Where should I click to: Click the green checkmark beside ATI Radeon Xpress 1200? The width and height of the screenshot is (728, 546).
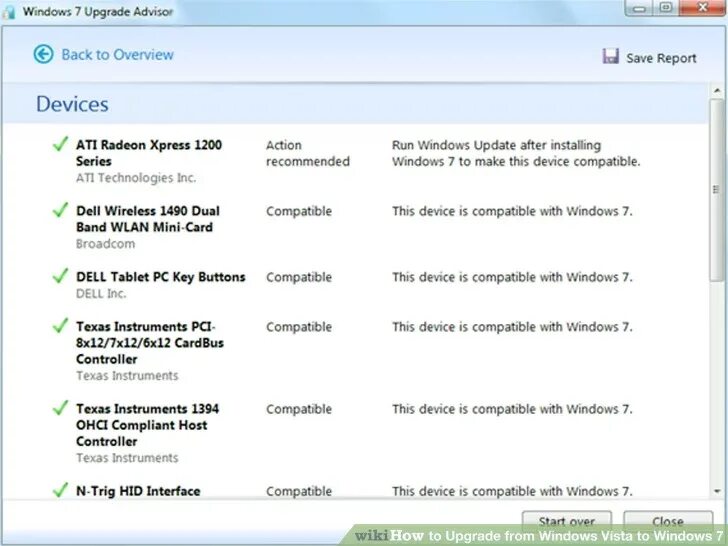(60, 144)
